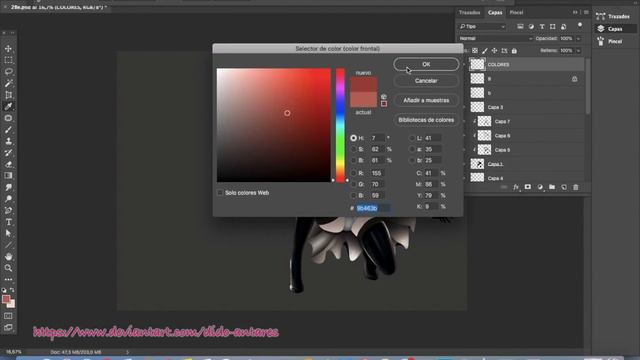The image size is (640, 360).
Task: Lock image pixels brush icon
Action: pyautogui.click(x=484, y=51)
